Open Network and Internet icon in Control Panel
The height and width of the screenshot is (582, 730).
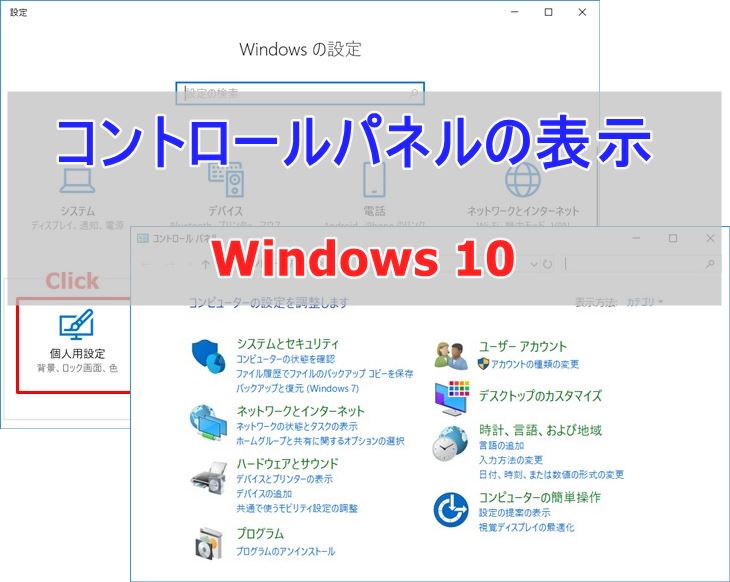[208, 422]
